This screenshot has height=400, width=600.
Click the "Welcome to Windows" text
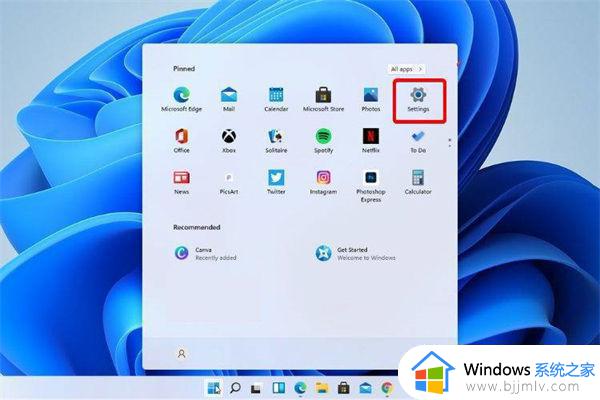click(366, 258)
